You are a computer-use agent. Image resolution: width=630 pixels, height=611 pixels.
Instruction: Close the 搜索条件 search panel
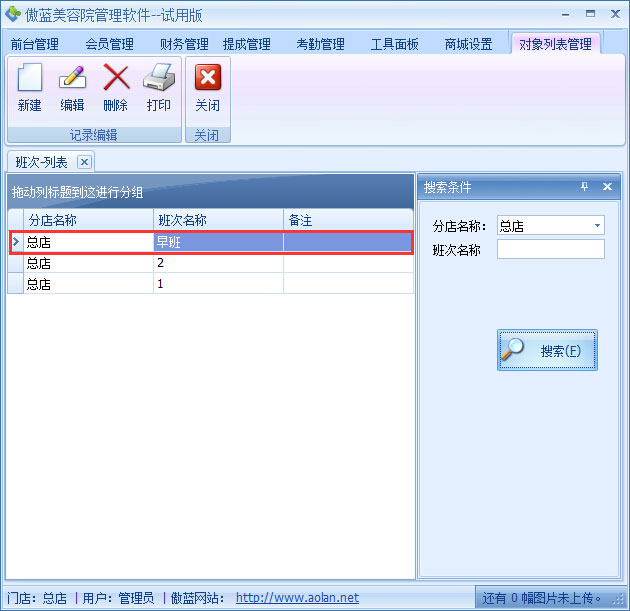pyautogui.click(x=607, y=187)
